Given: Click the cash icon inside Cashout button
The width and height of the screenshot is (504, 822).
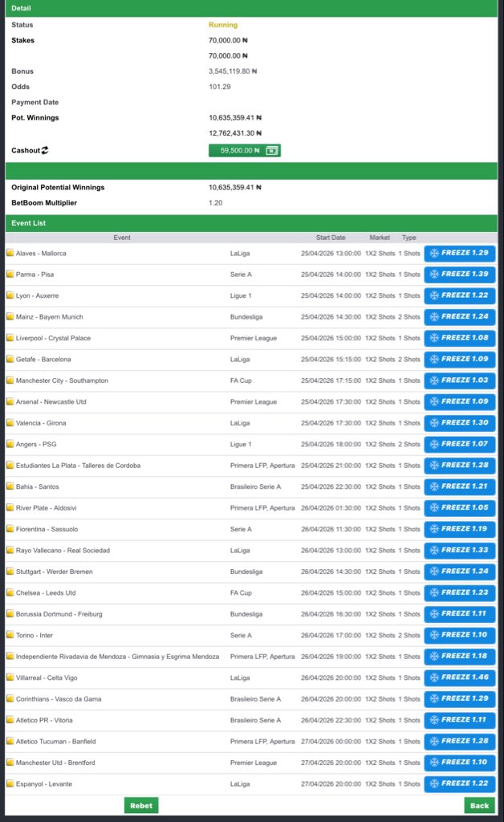Looking at the screenshot, I should coord(272,151).
